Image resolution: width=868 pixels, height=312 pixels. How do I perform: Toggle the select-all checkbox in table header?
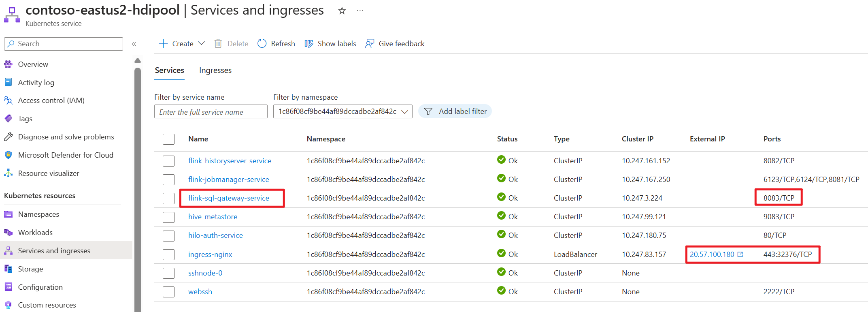[168, 139]
